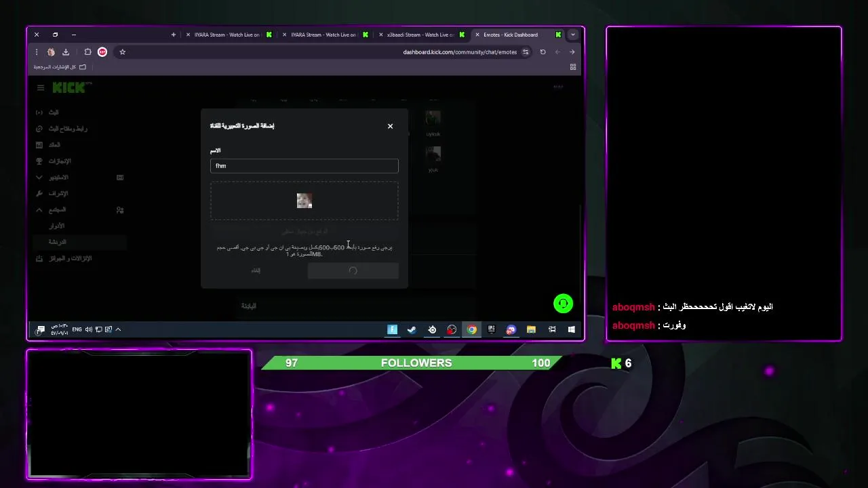The width and height of the screenshot is (868, 488).
Task: Click the left-pointing arrow navigation button
Action: [557, 52]
